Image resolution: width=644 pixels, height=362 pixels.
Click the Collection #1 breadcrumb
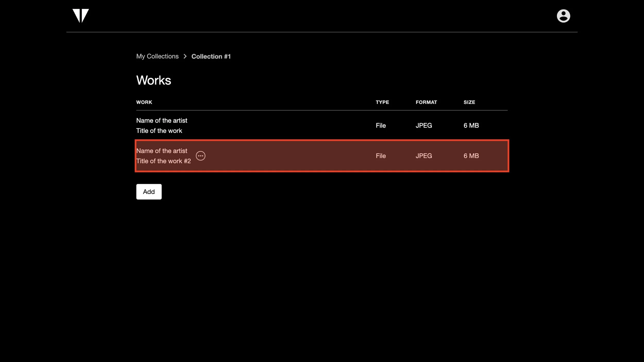pyautogui.click(x=211, y=56)
